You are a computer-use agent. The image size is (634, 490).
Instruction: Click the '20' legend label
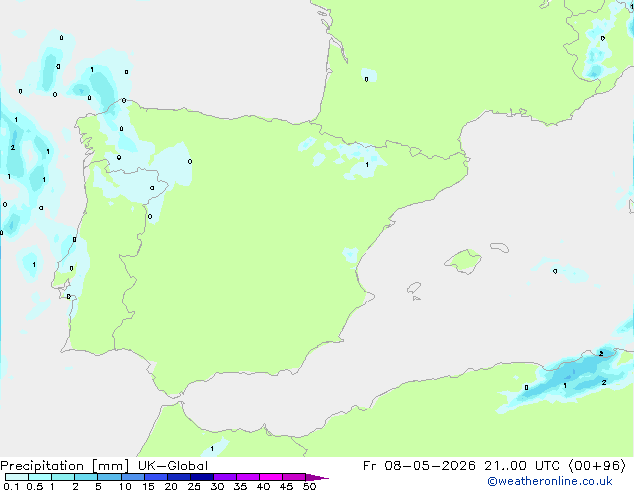pos(171,486)
